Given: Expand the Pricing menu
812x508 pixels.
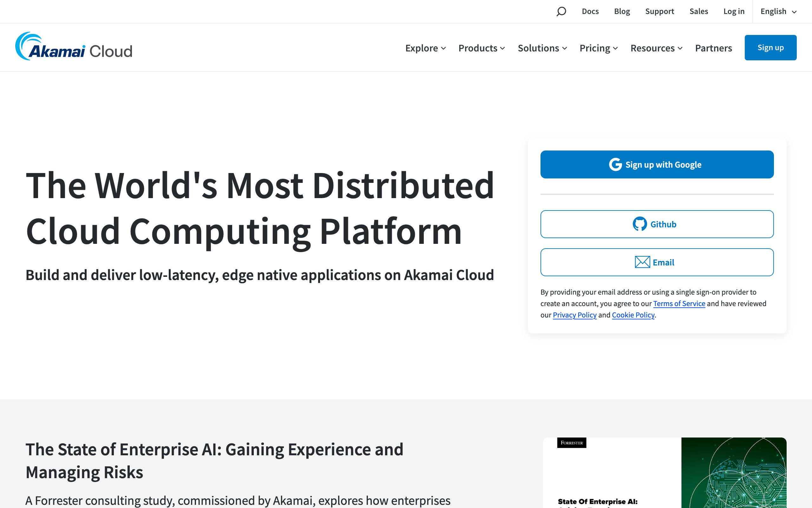Looking at the screenshot, I should (599, 48).
